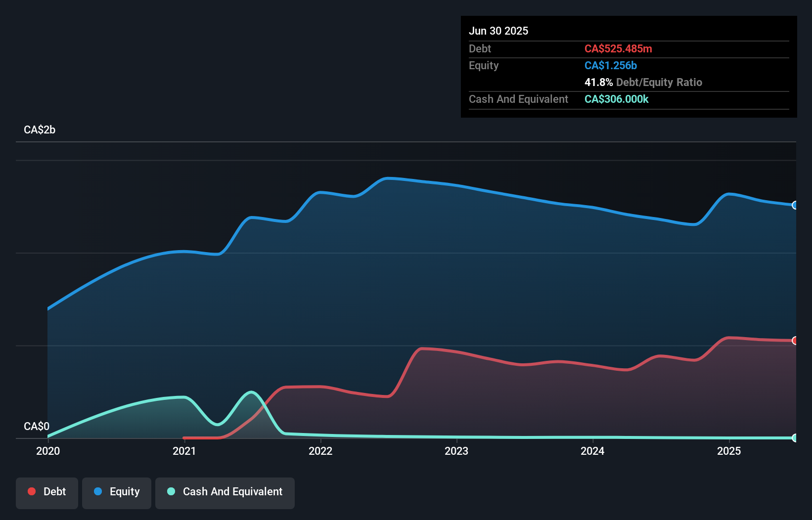Select the blue circle marker ending the Equity line
This screenshot has width=812, height=520.
pos(794,204)
